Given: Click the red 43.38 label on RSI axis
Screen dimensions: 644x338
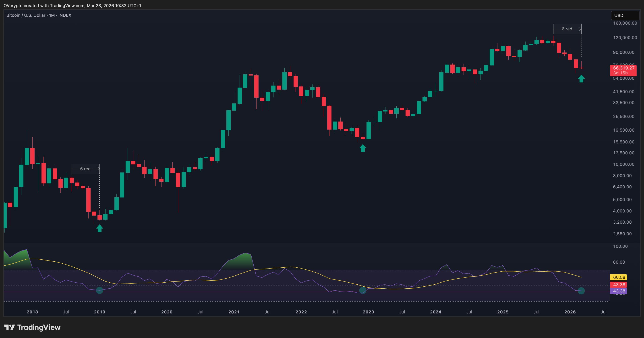Looking at the screenshot, I should point(619,285).
